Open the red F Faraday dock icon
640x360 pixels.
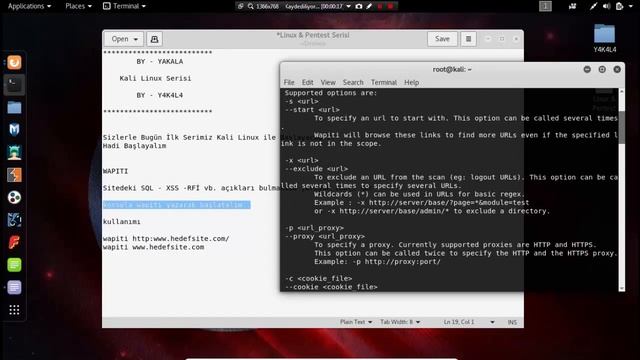click(x=14, y=242)
